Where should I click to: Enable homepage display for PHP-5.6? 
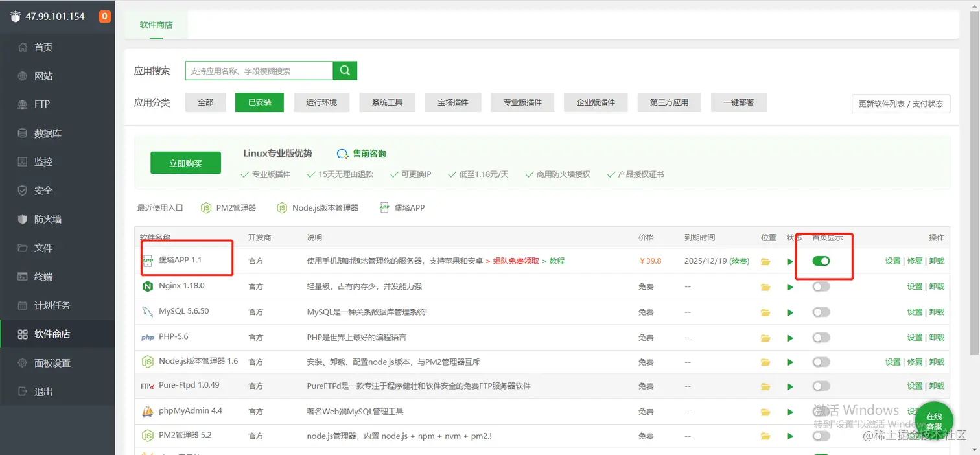[821, 338]
